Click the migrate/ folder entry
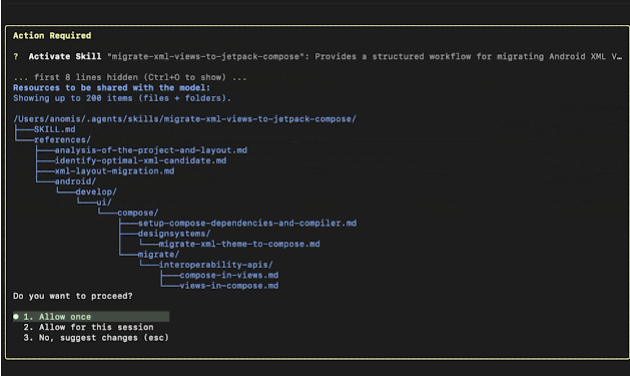Image resolution: width=630 pixels, height=376 pixels. pos(158,254)
